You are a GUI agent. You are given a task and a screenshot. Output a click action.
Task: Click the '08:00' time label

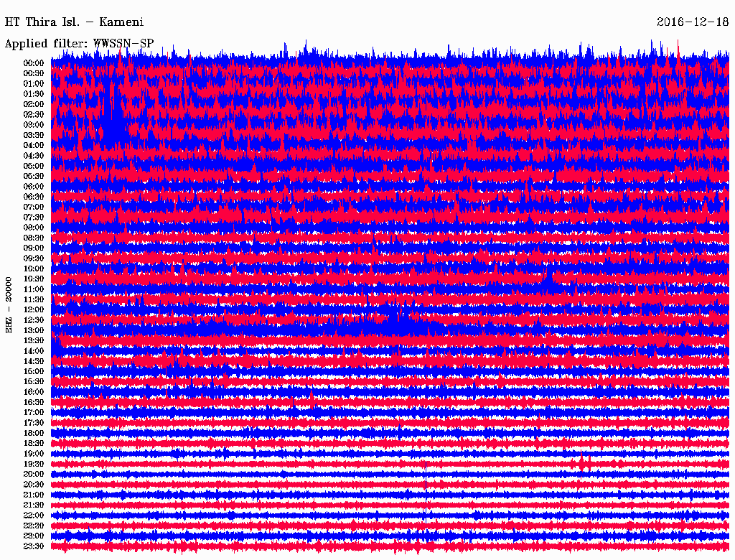[x=34, y=228]
